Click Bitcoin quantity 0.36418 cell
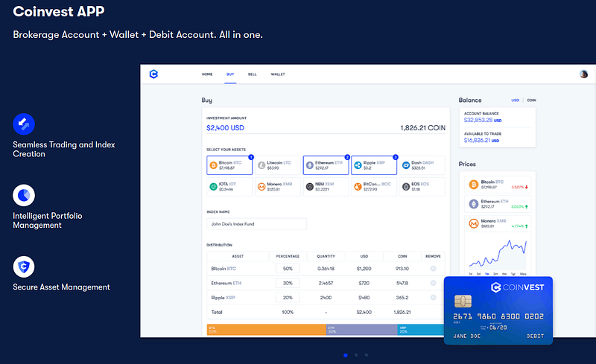 point(326,269)
